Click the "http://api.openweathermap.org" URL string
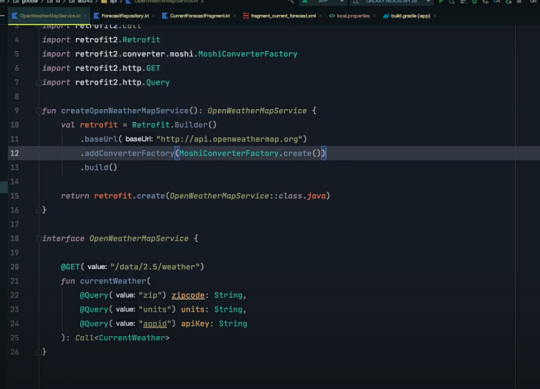Image resolution: width=540 pixels, height=389 pixels. coord(229,139)
